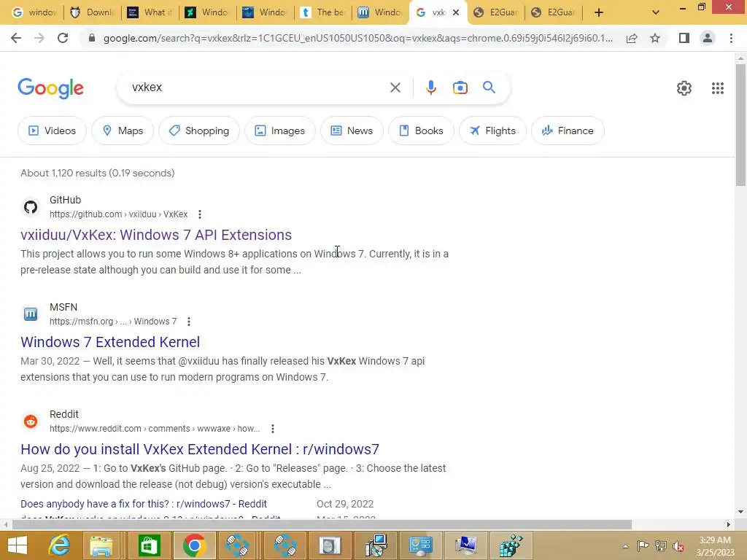Open new tab with plus button
Viewport: 747px width, 560px height.
point(599,12)
